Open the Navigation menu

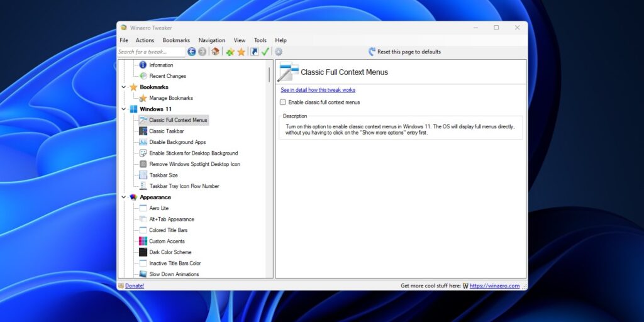212,40
